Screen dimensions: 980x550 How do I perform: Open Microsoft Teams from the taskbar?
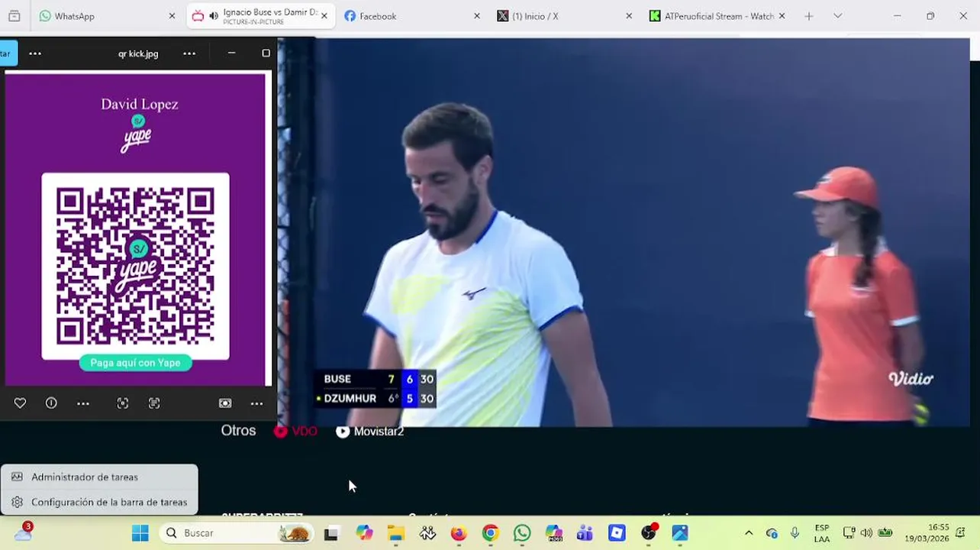point(585,533)
